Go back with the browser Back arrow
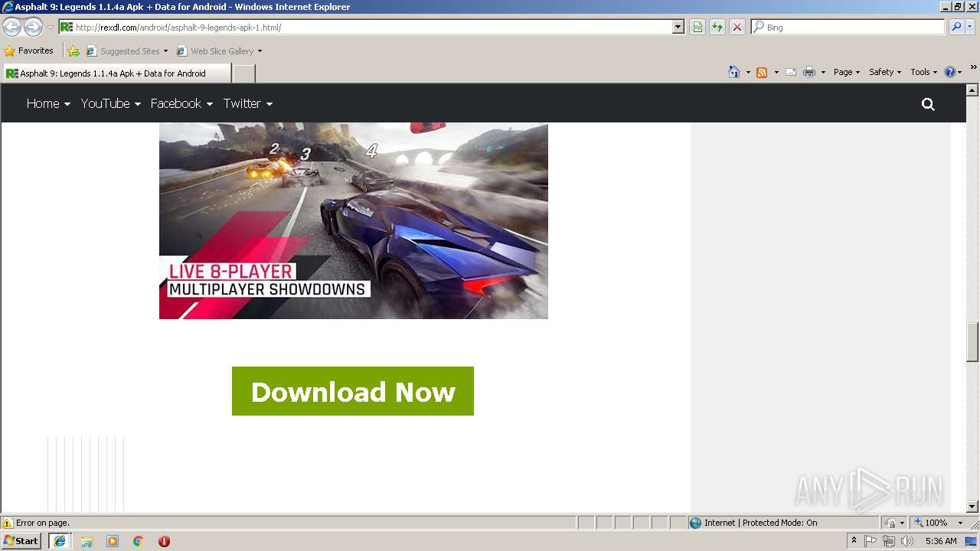 click(12, 27)
